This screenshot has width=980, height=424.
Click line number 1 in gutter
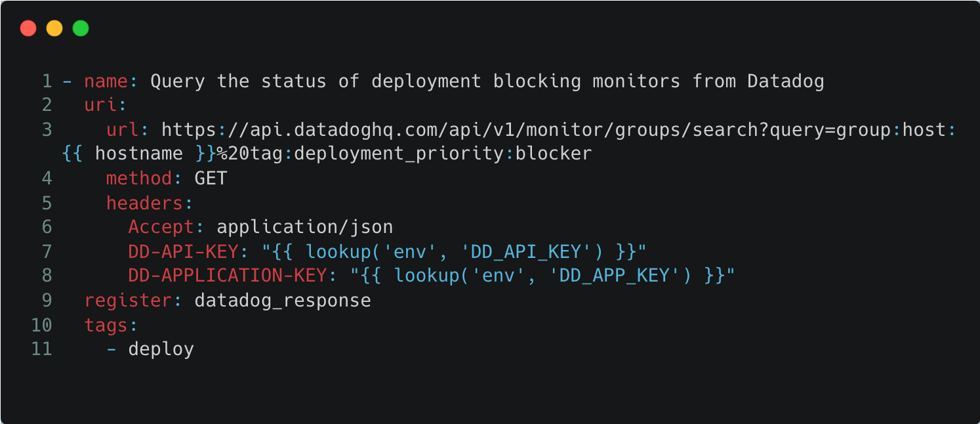coord(46,81)
